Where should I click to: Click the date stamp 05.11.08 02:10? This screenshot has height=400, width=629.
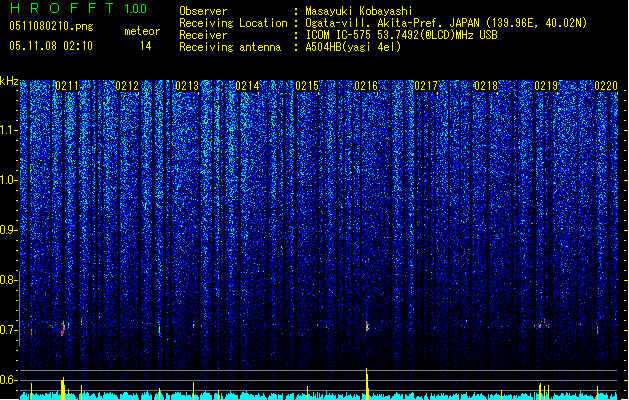[51, 46]
